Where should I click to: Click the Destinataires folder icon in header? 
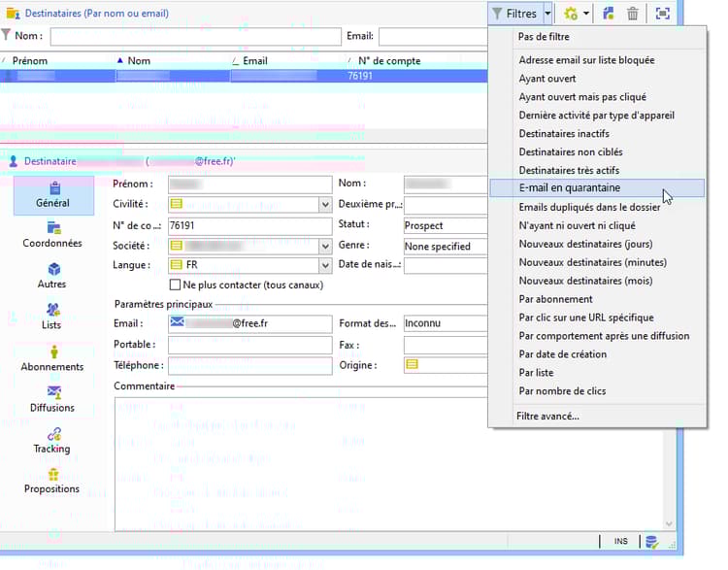pyautogui.click(x=13, y=14)
